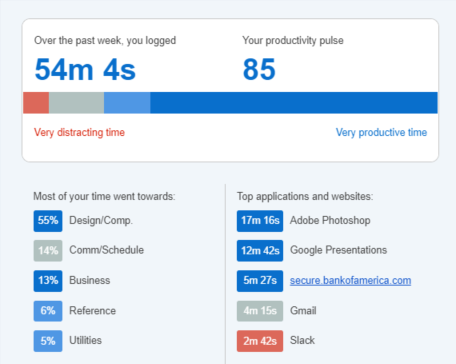This screenshot has height=364, width=456.
Task: Click the 6% badge for Reference
Action: (x=48, y=311)
